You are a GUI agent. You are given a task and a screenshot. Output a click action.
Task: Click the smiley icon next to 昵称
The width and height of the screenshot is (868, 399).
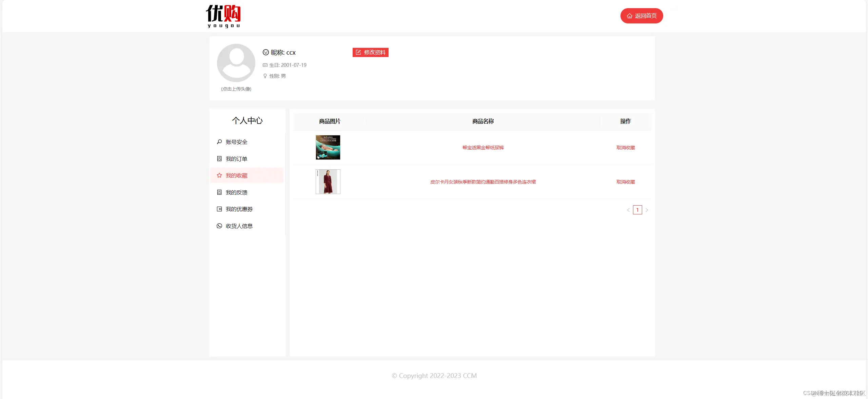(266, 52)
